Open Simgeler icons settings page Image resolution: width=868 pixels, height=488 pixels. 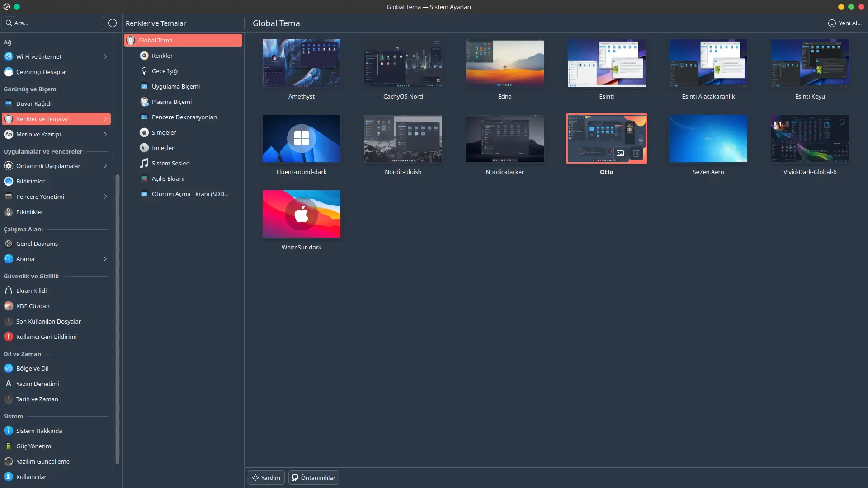point(183,132)
